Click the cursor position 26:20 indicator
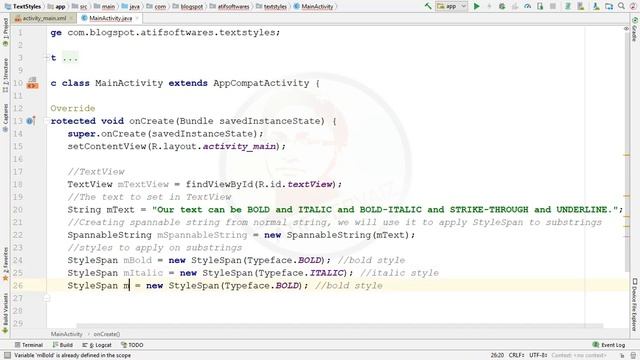This screenshot has height=360, width=640. pyautogui.click(x=497, y=356)
